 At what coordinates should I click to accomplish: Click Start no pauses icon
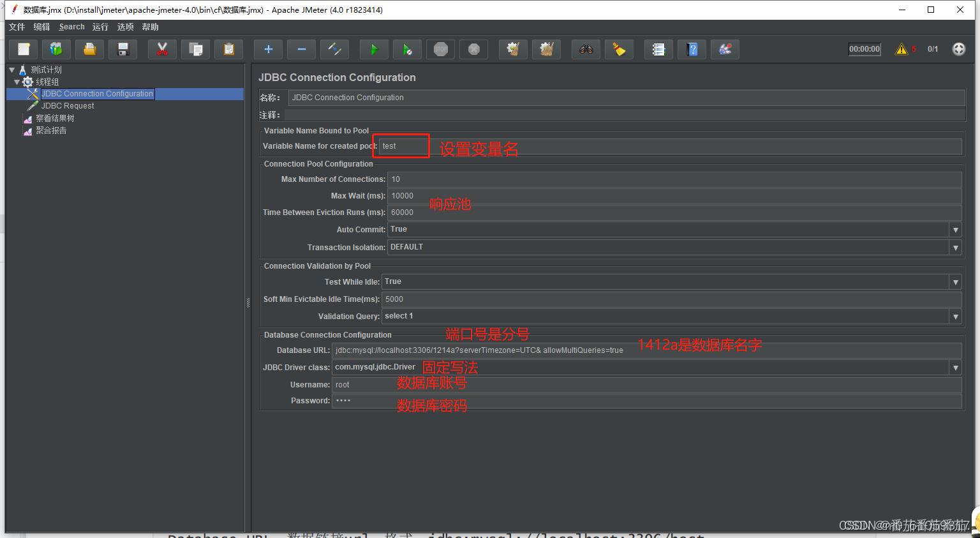pos(408,49)
